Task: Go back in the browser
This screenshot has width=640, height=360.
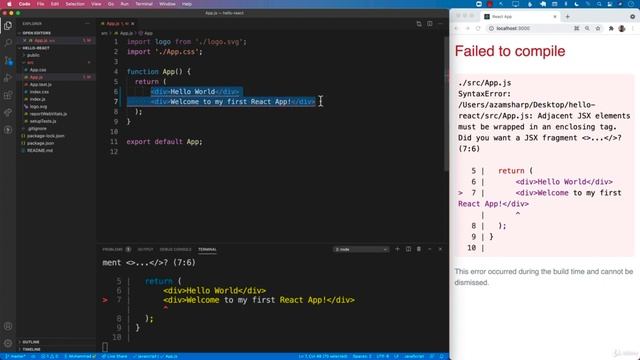Action: (x=456, y=29)
